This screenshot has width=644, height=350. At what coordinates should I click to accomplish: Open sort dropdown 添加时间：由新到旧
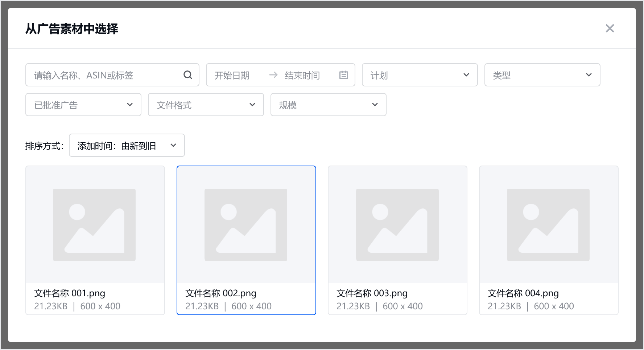[127, 145]
